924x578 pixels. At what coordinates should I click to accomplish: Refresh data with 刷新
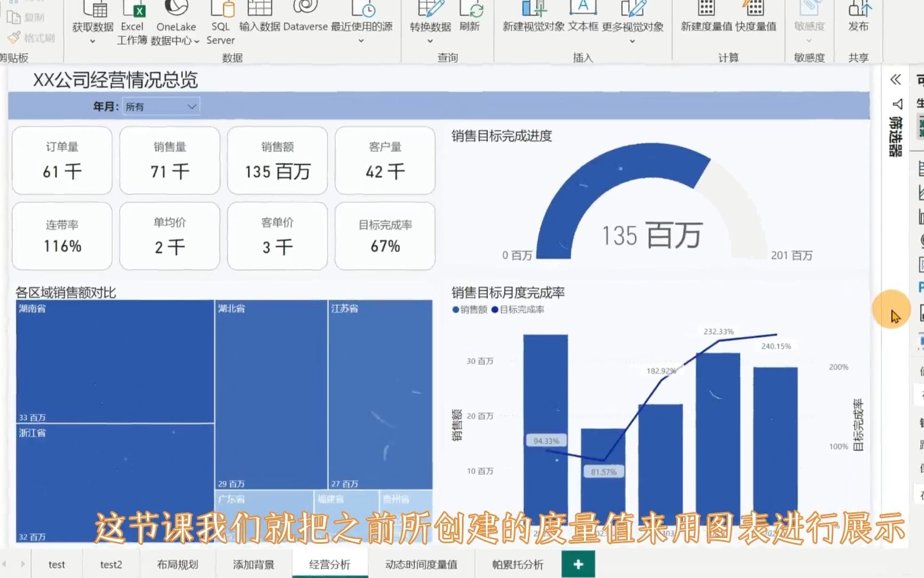pyautogui.click(x=469, y=17)
